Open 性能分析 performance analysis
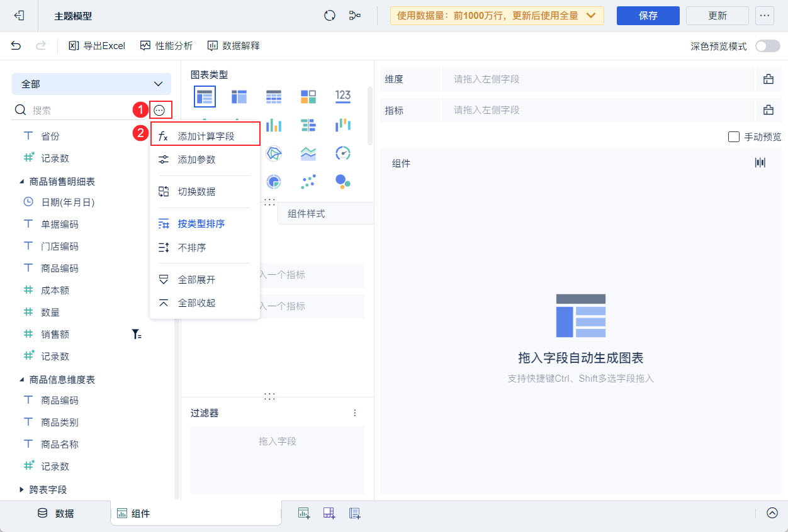Screen dimensions: 788x532 pos(166,45)
